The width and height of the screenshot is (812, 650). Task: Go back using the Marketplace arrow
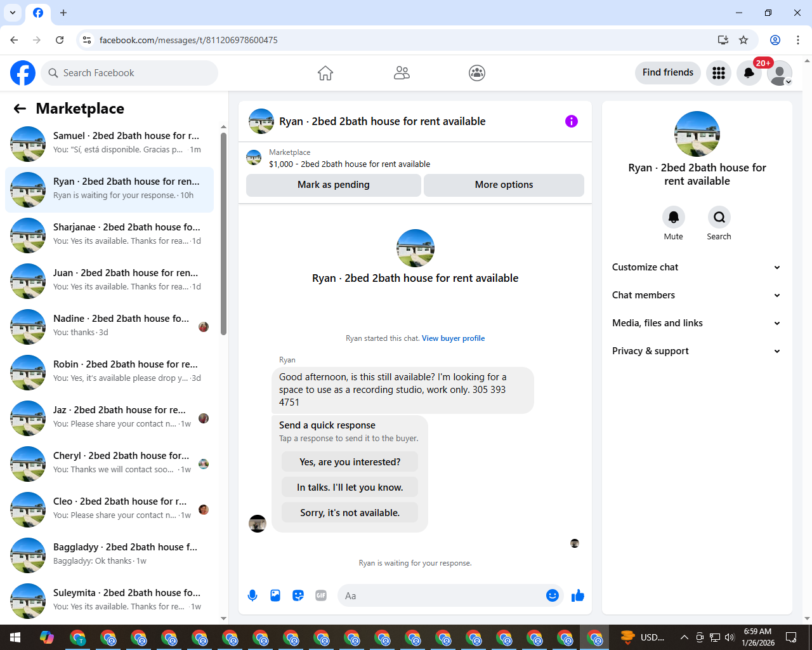coord(20,109)
